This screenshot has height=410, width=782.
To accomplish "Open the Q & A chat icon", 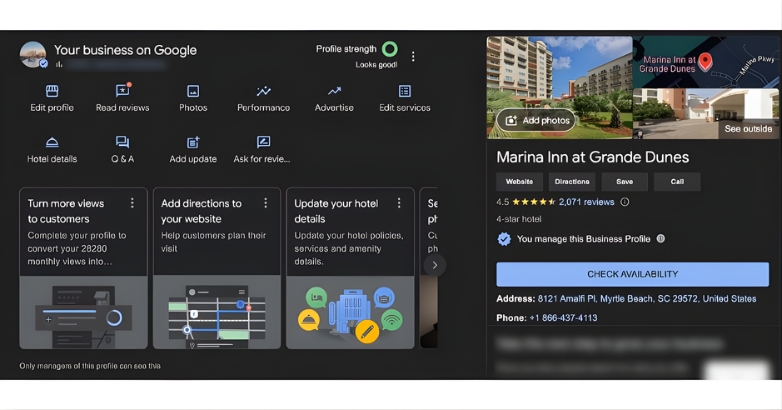I will (x=123, y=142).
